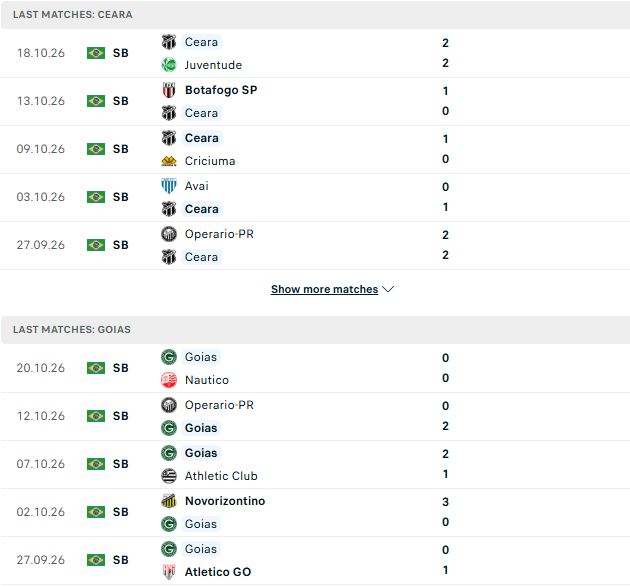This screenshot has width=630, height=587.
Task: Click Goias crest in the Goias vs Nautico match
Action: [169, 357]
